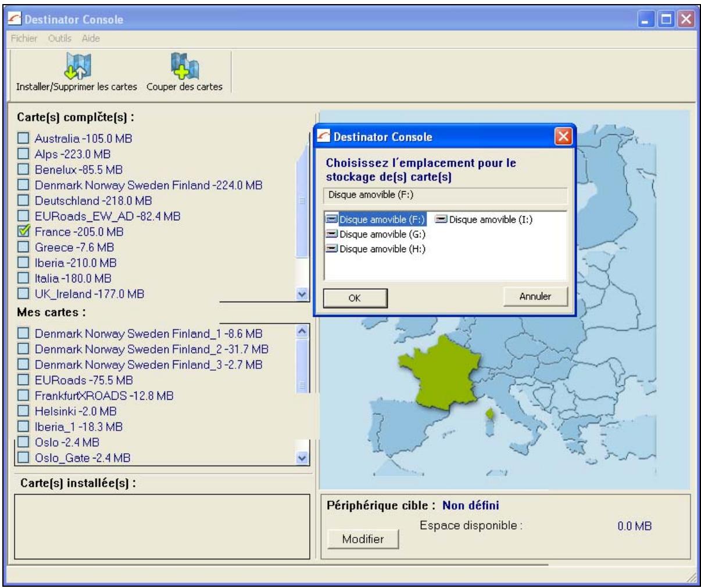
Task: Check the UK_Ireland -177.0 MB map
Action: (23, 294)
